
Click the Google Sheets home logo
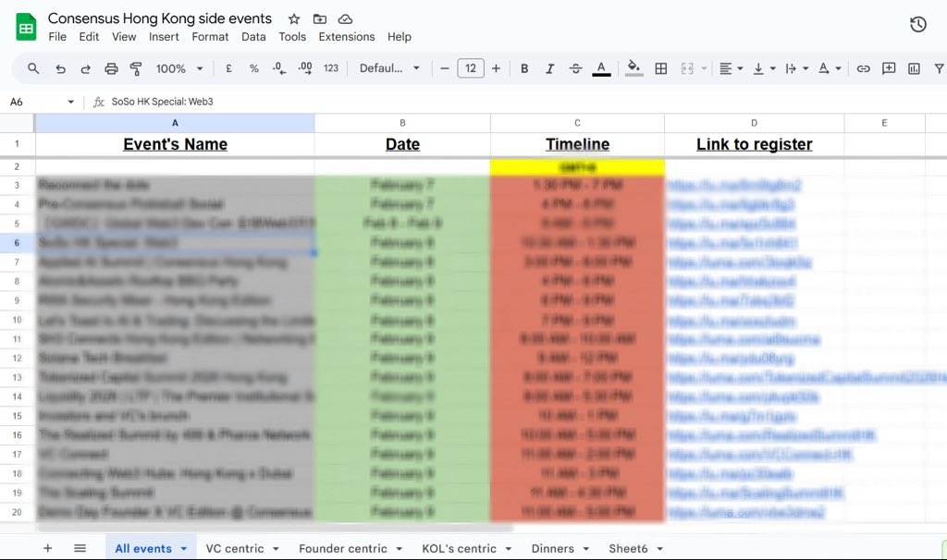(26, 27)
